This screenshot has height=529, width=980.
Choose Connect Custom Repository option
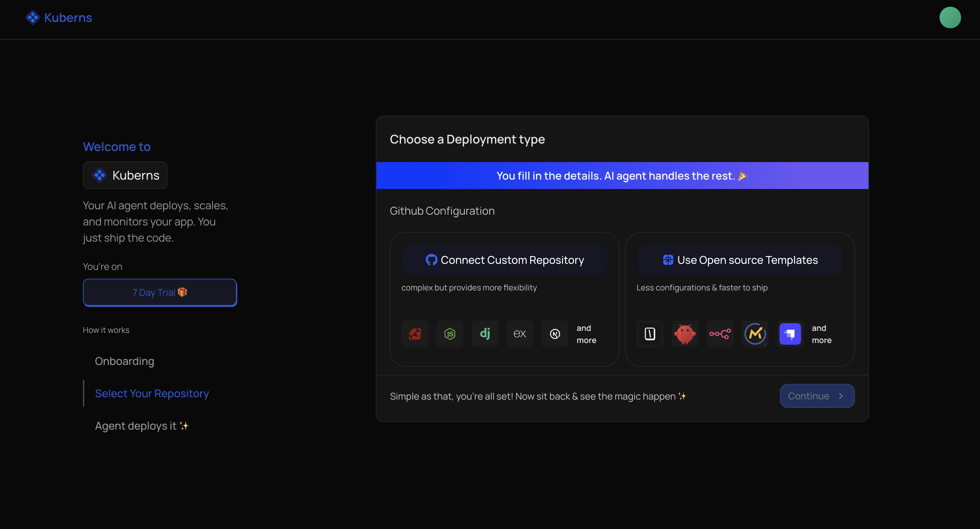pyautogui.click(x=504, y=260)
